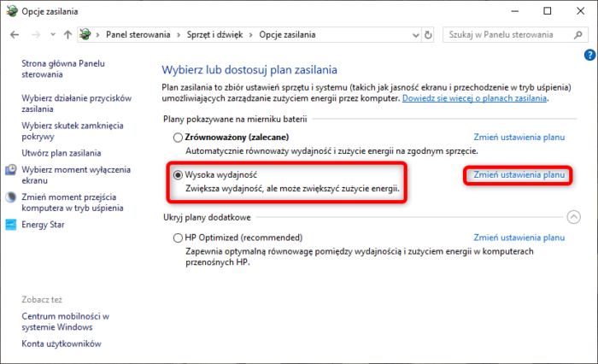598x364 pixels.
Task: Click description 'Automatycznie równoważy wydajność i zużycie energii'
Action: 331,151
